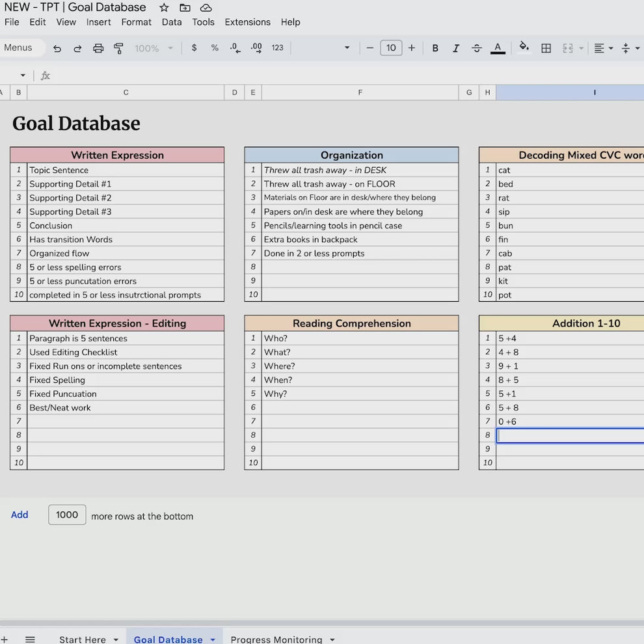This screenshot has width=644, height=644.
Task: Open the name box dropdown arrow
Action: click(23, 75)
